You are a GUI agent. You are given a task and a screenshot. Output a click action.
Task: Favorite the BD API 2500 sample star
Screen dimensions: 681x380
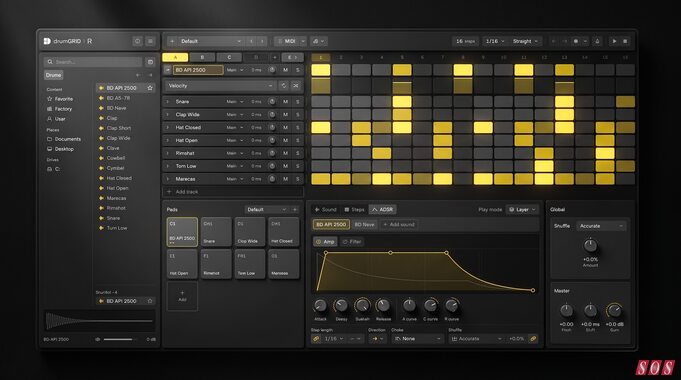[150, 88]
